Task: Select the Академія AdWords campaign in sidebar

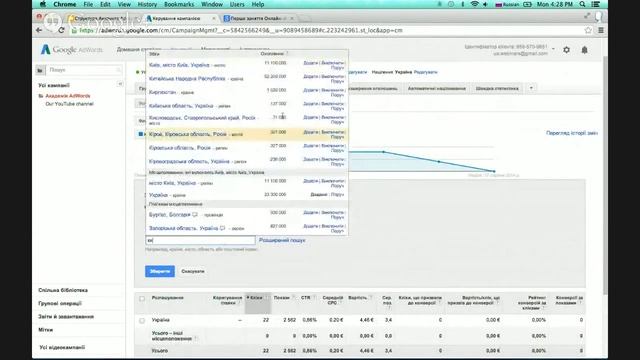Action: point(68,96)
